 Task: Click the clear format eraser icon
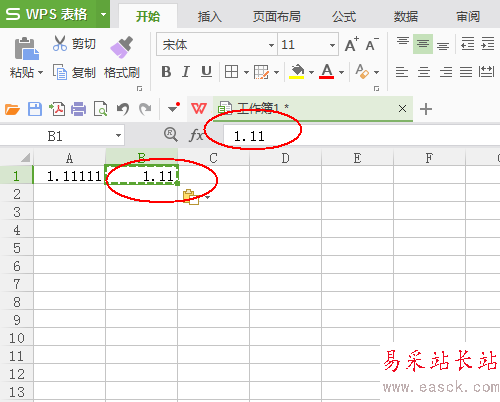(x=362, y=72)
